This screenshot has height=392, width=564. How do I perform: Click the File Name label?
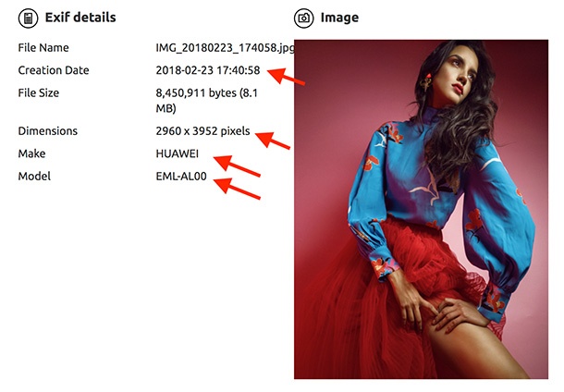tap(43, 48)
